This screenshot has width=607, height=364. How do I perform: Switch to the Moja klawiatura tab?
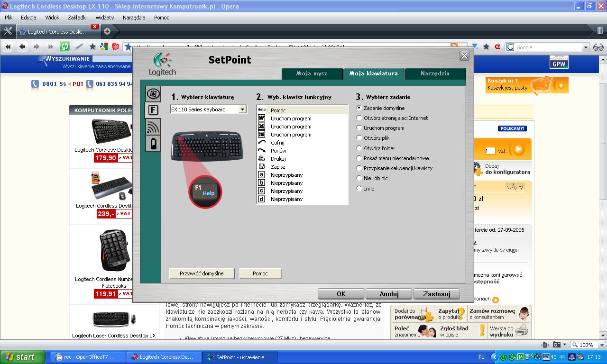(373, 73)
